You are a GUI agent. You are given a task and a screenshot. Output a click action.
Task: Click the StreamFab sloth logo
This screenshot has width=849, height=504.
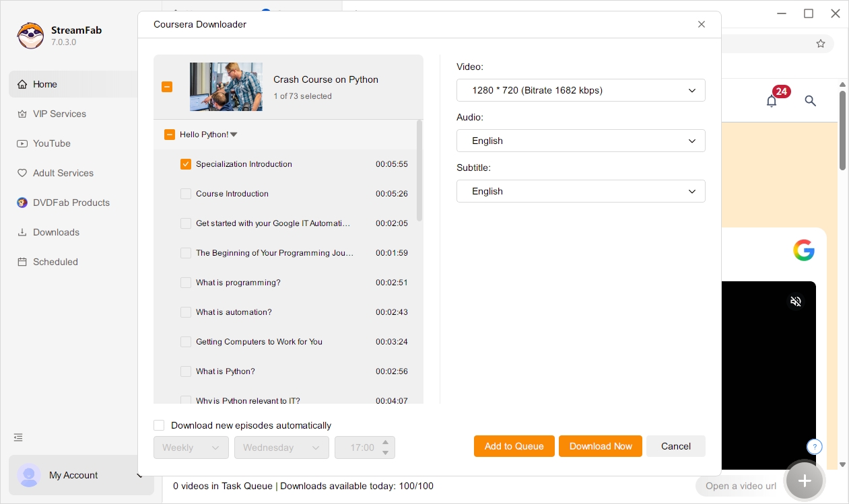(x=30, y=36)
